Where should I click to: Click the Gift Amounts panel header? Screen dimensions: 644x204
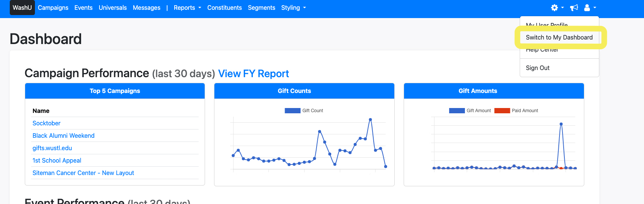coord(494,91)
